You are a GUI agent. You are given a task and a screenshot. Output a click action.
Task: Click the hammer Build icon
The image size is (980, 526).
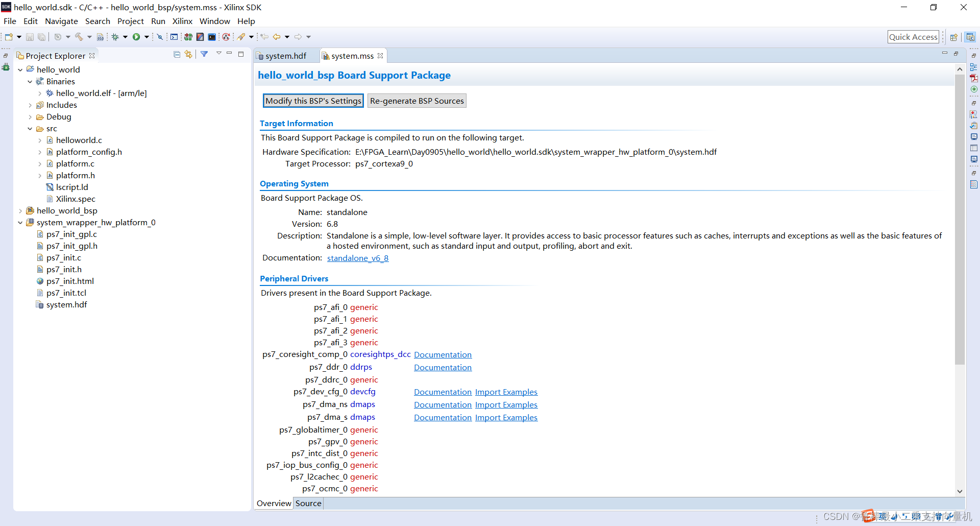[x=79, y=37]
